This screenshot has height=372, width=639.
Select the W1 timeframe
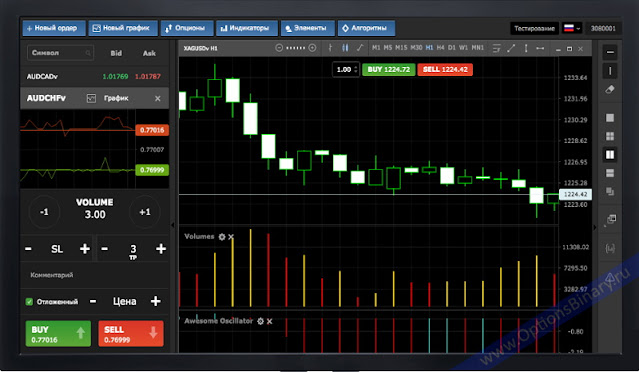(463, 48)
